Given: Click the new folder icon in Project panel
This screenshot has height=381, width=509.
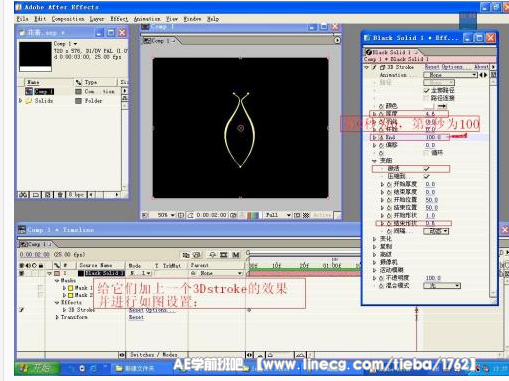Looking at the screenshot, I should point(35,195).
